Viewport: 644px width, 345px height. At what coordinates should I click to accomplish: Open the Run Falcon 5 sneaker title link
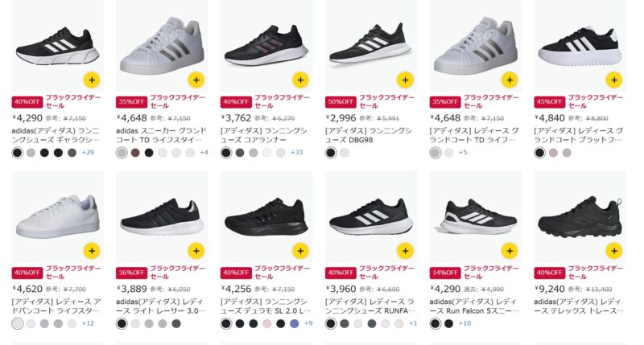(474, 306)
